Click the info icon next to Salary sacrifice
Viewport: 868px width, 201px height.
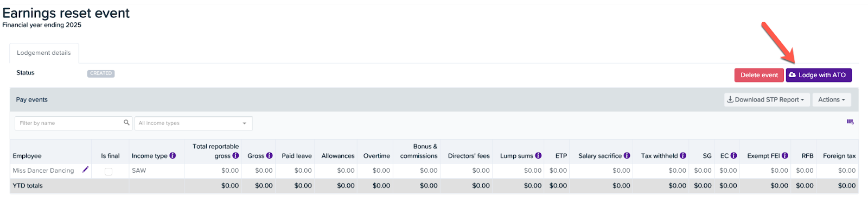(627, 155)
